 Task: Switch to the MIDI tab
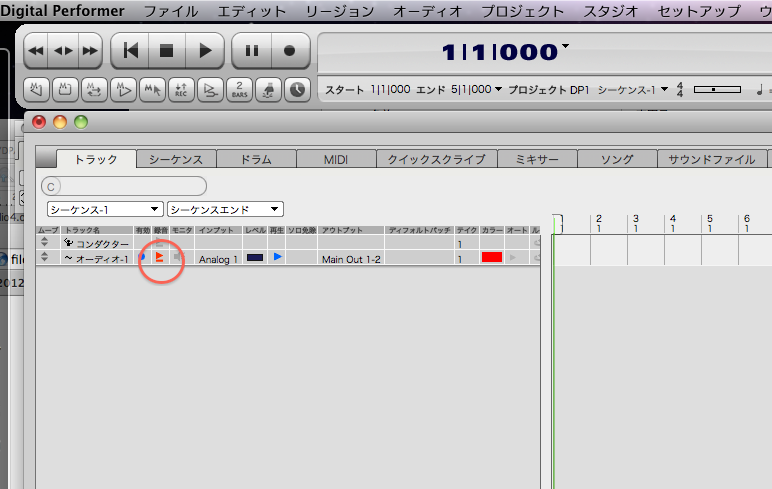[336, 159]
